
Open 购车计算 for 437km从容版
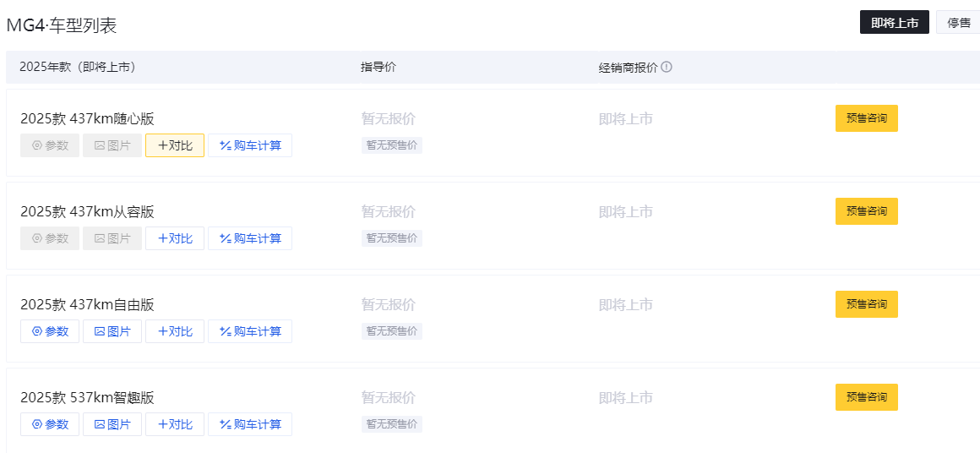[250, 238]
